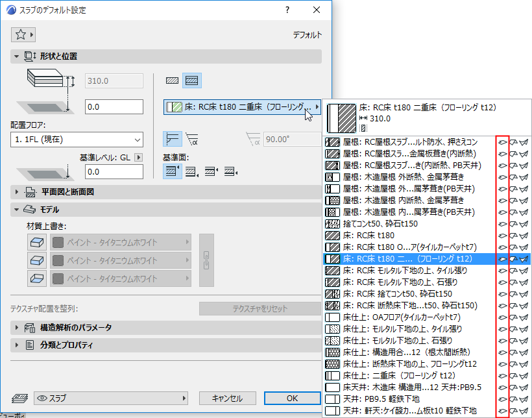Click the OK button
Viewport: 532px width, 418px height.
click(x=292, y=398)
